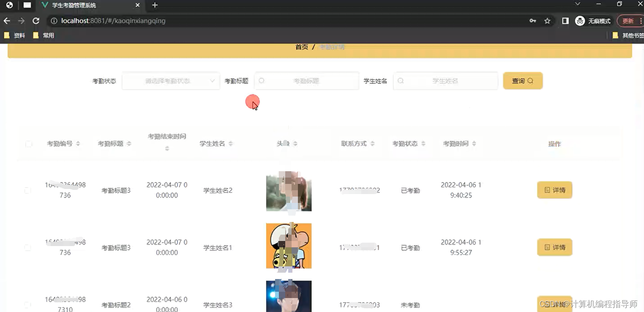Sort by 联系方式 column arrows
644x312 pixels.
pyautogui.click(x=372, y=144)
